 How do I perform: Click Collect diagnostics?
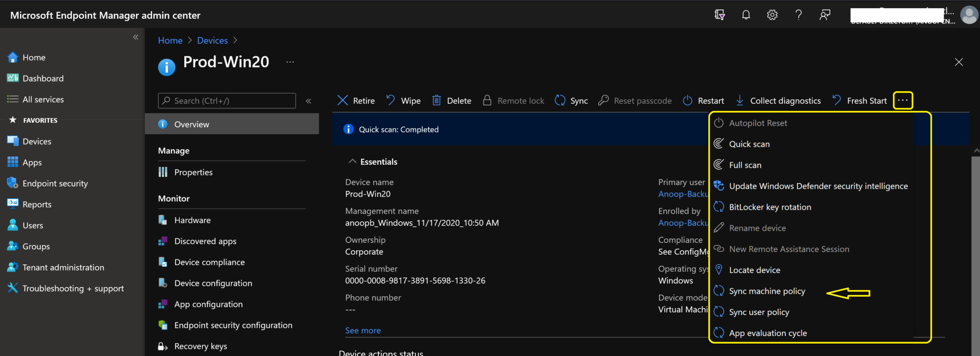[x=778, y=101]
